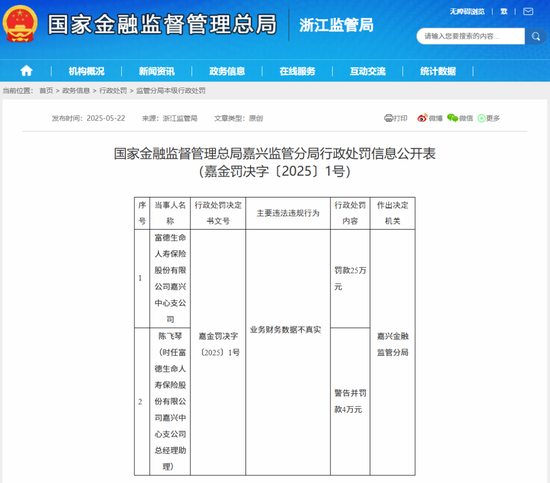Viewport: 550px width, 483px height.
Task: Click table header 主要违法违规行为
Action: [288, 213]
